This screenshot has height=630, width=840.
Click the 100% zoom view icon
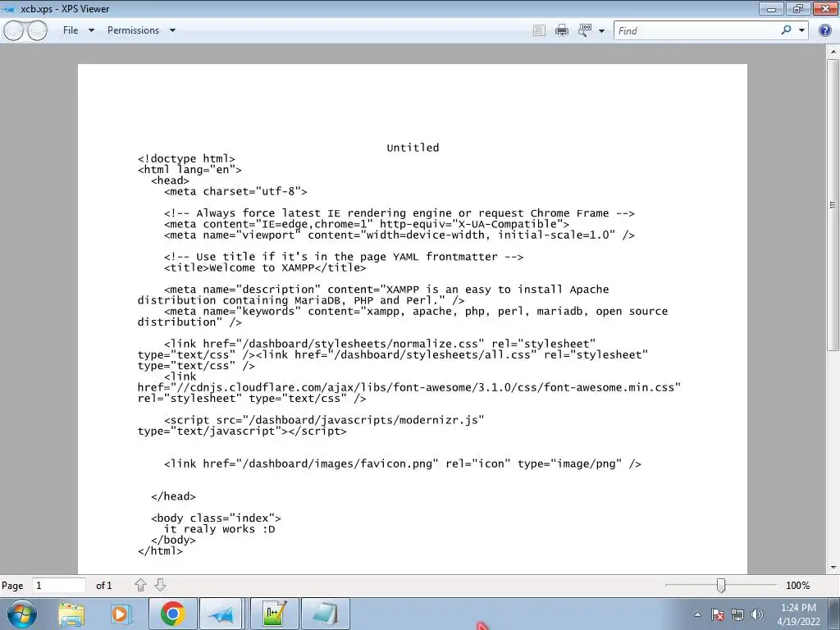point(584,30)
